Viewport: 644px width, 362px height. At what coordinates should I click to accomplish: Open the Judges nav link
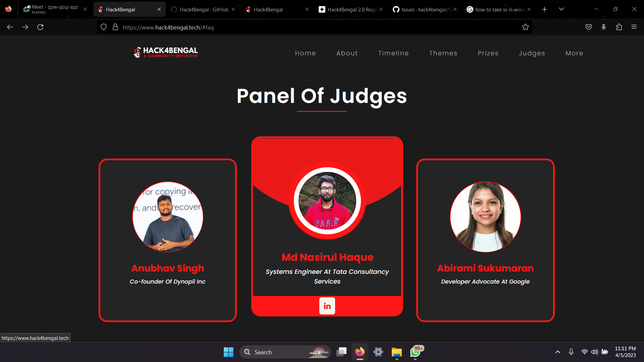[x=532, y=53]
